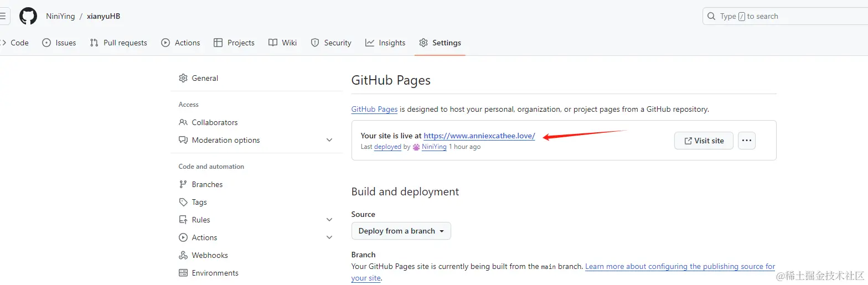Image resolution: width=868 pixels, height=285 pixels.
Task: Click the Visit site button
Action: 704,141
